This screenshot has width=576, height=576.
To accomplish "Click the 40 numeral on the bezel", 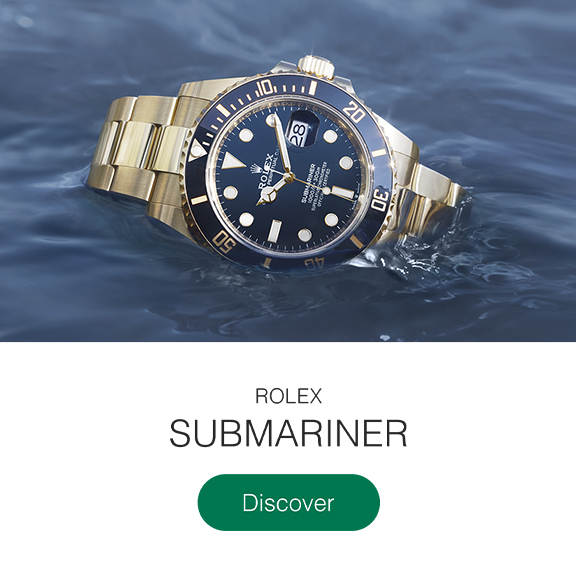I will [314, 263].
